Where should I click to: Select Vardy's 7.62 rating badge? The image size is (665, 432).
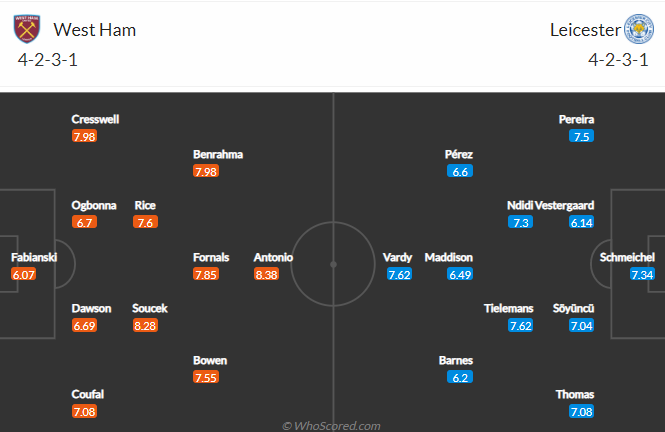click(399, 274)
